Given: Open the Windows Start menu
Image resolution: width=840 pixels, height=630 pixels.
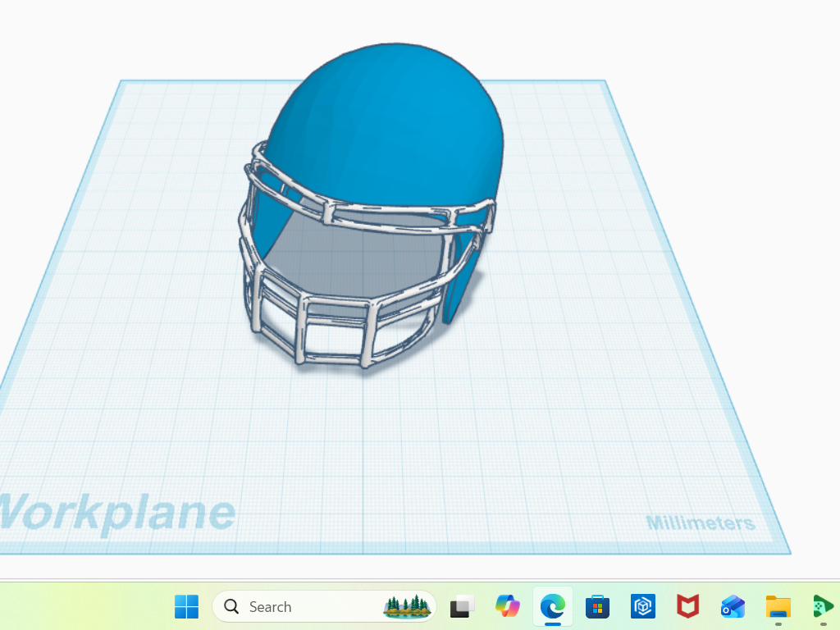Looking at the screenshot, I should point(186,606).
